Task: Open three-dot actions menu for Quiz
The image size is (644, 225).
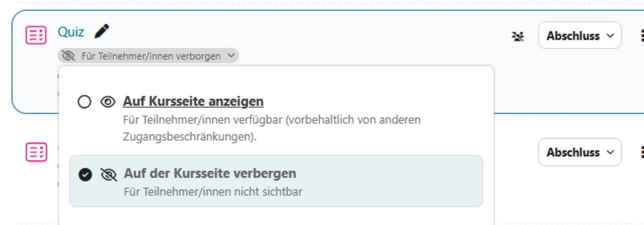Action: tap(641, 36)
